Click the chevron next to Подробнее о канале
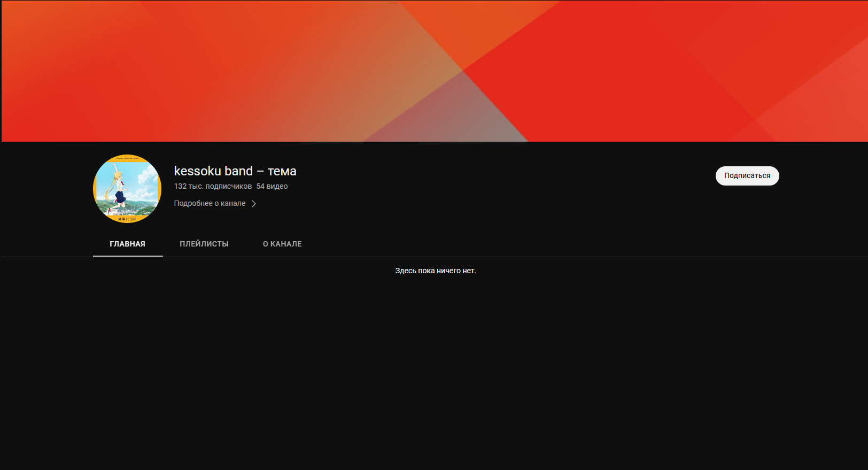Image resolution: width=868 pixels, height=470 pixels. click(254, 204)
